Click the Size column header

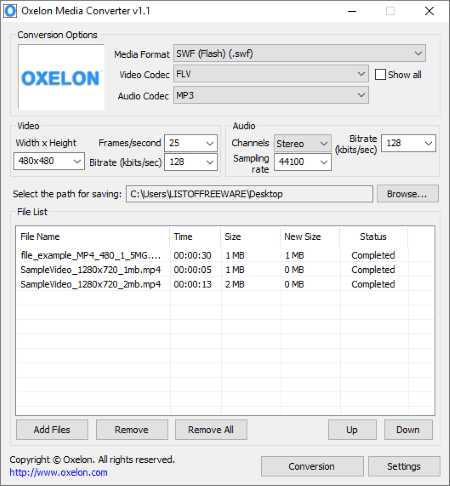click(x=250, y=237)
